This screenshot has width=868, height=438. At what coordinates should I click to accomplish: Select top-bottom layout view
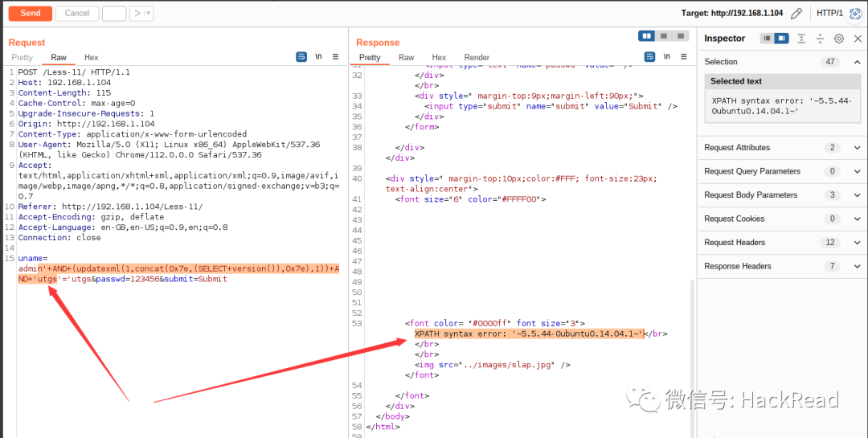[664, 36]
